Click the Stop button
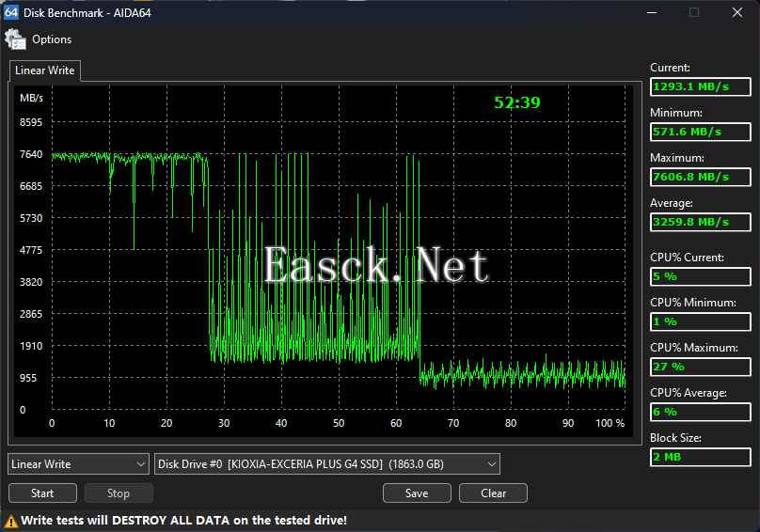The image size is (760, 532). coord(119,493)
